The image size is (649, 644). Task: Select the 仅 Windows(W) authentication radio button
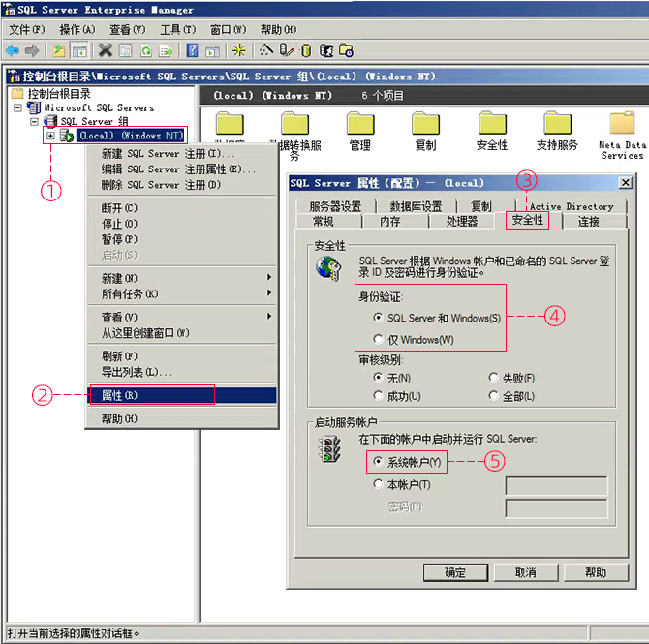pyautogui.click(x=379, y=340)
